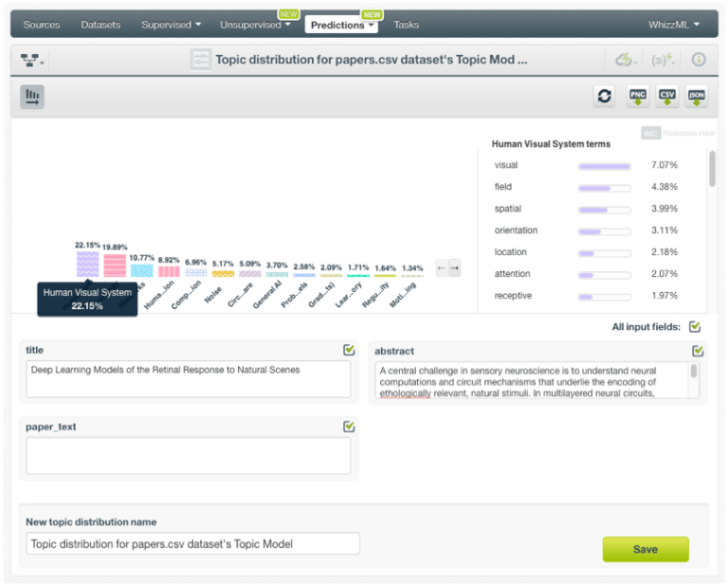Viewport: 728px width, 585px height.
Task: Click the 'location' term row
Action: tap(586, 252)
